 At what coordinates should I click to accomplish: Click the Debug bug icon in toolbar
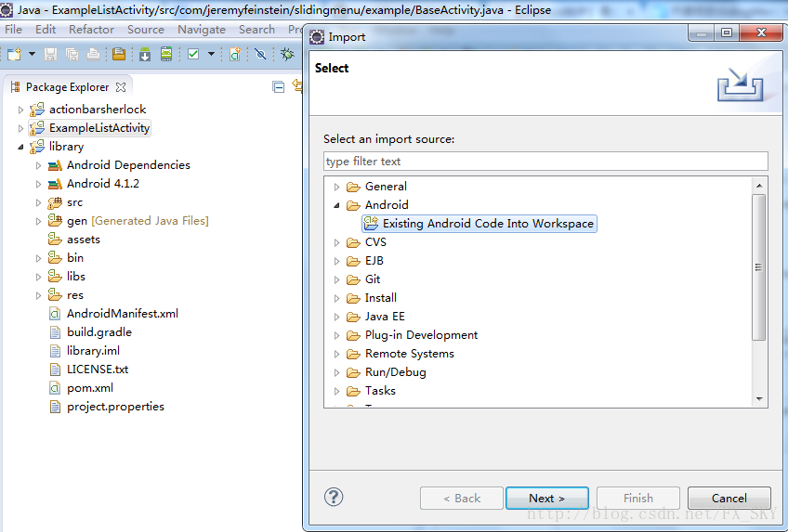coord(286,54)
